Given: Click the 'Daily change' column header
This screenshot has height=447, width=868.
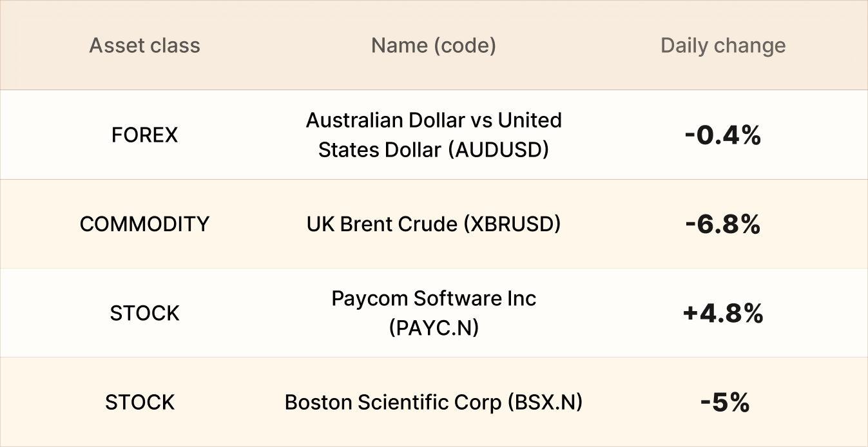Looking at the screenshot, I should tap(723, 46).
